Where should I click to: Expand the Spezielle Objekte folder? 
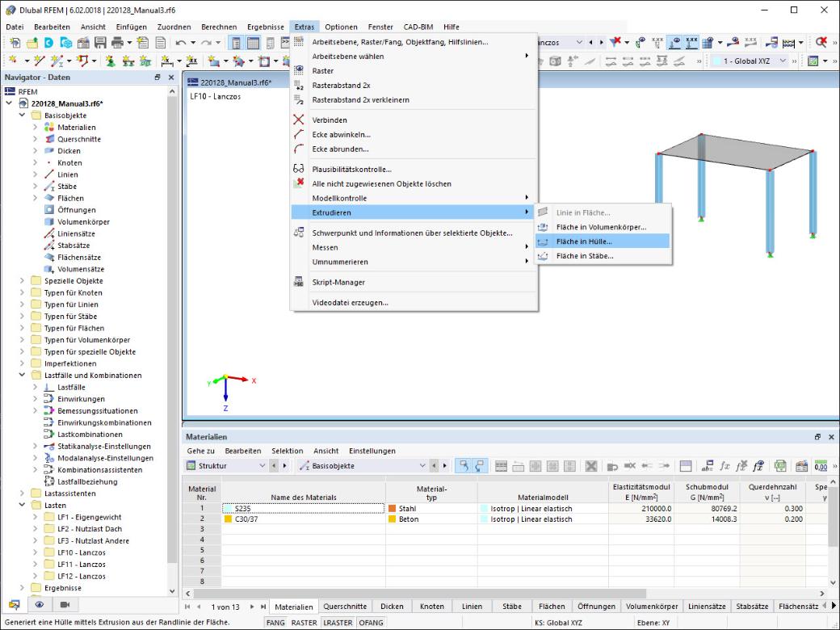pyautogui.click(x=22, y=281)
